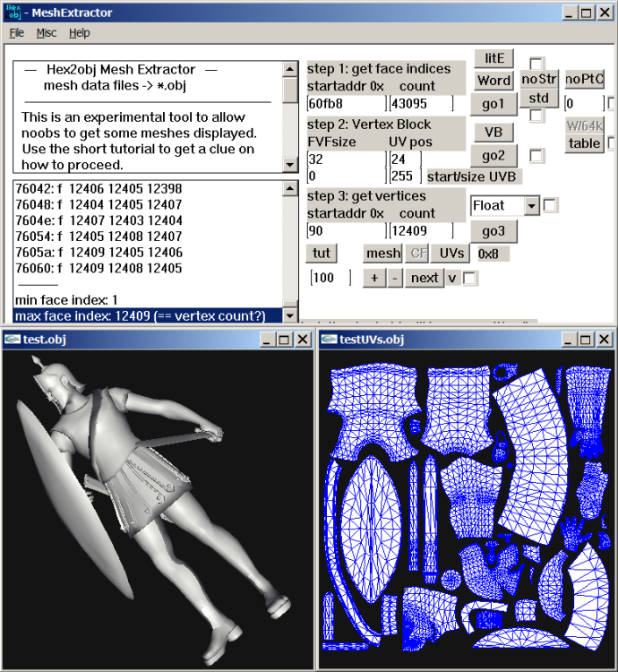Toggle the checkbox below std
This screenshot has width=618, height=672.
click(536, 116)
